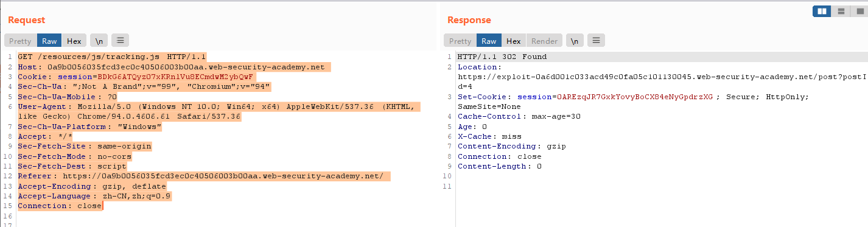Open the Response panel hamburger options menu
Screen dimensions: 868x227
(x=596, y=41)
